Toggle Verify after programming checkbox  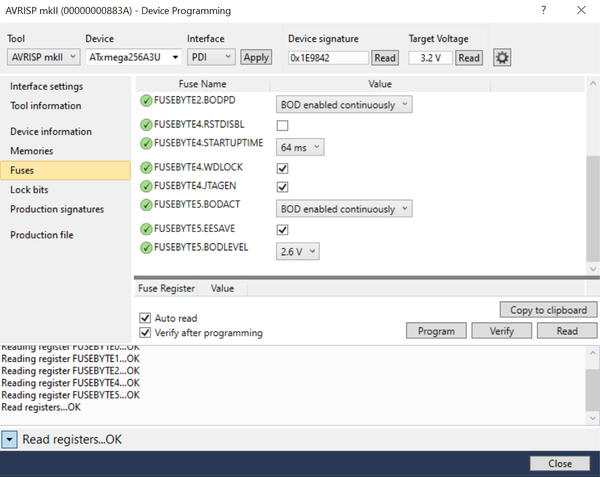(x=145, y=332)
